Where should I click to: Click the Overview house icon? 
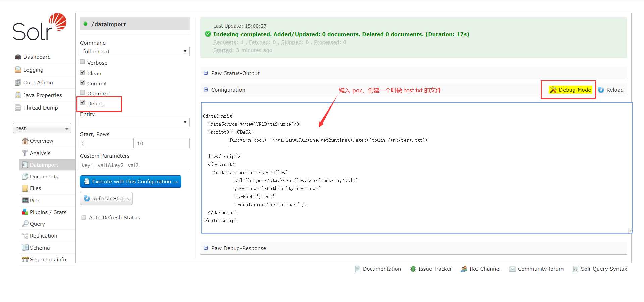pos(25,141)
